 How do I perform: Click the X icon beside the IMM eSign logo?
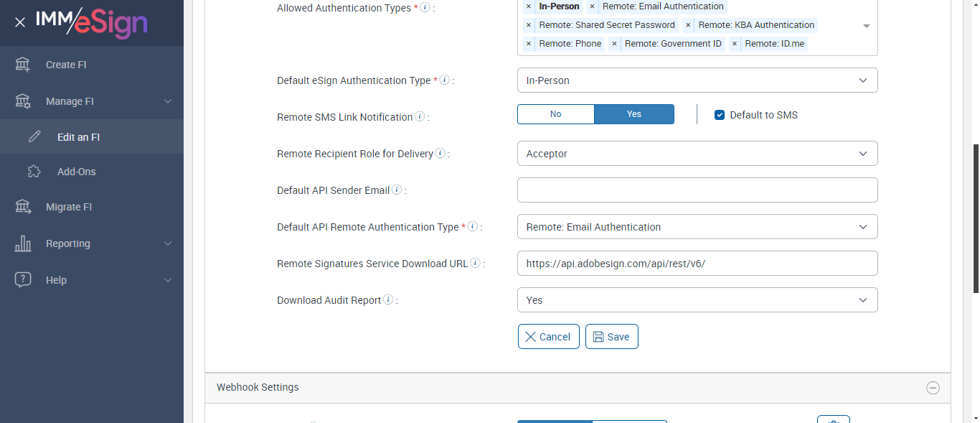20,22
